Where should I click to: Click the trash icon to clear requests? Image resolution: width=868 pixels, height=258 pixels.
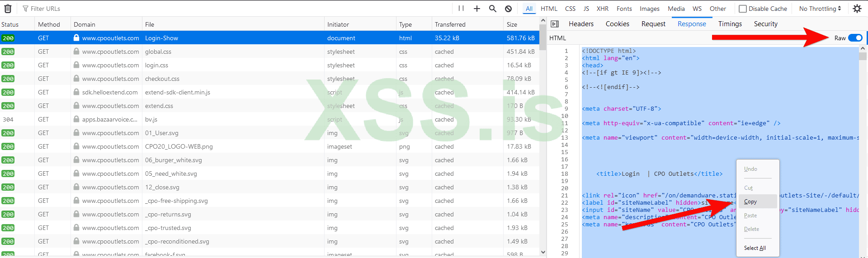tap(8, 9)
